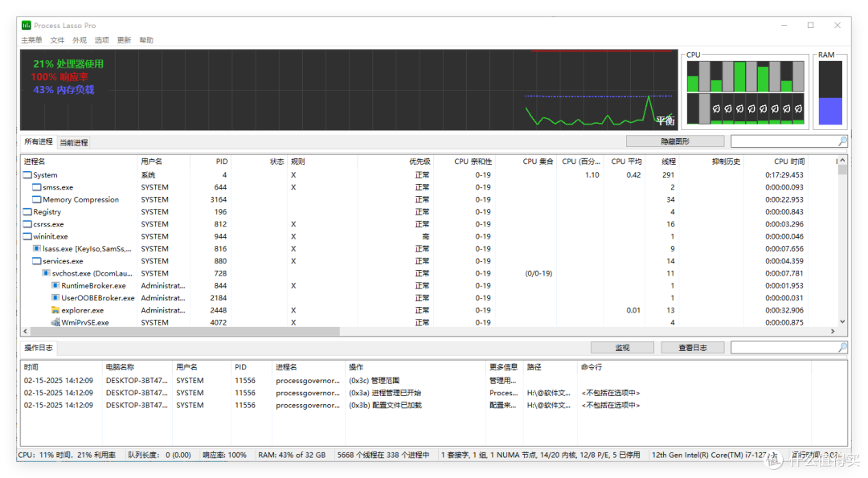This screenshot has width=868, height=478.
Task: Click the process list horizontal scrollbar thumb
Action: (185, 331)
